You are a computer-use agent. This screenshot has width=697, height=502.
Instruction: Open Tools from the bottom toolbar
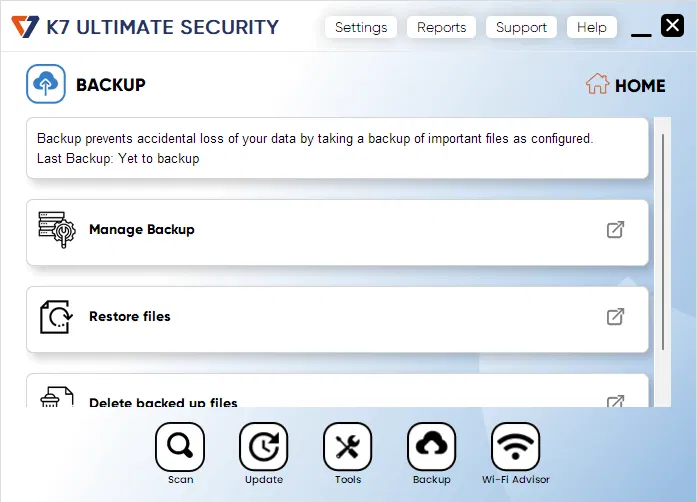(x=348, y=447)
